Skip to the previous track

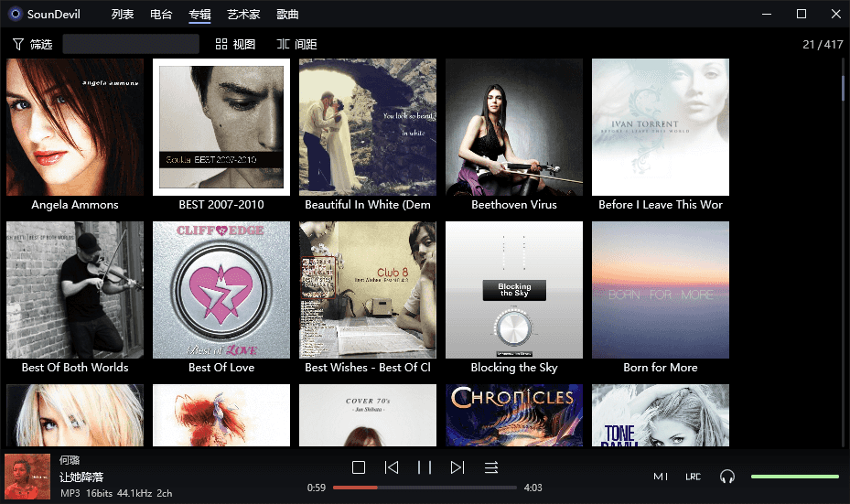(392, 467)
